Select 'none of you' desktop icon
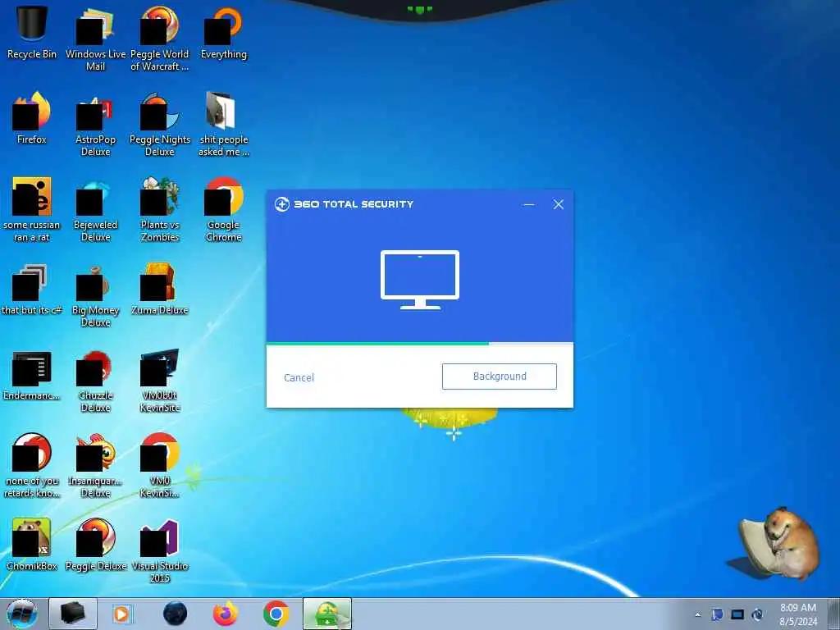 (32, 465)
